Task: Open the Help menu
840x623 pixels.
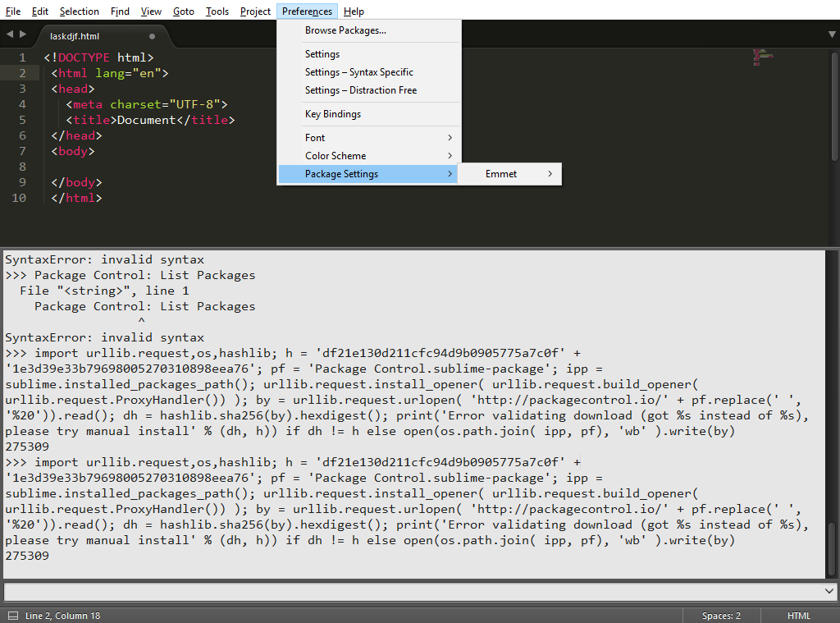Action: tap(354, 11)
